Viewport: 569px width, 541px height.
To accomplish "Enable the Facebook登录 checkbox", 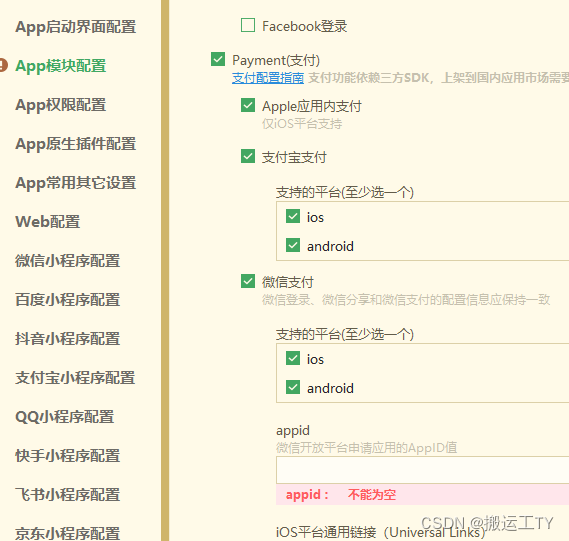I will 248,25.
